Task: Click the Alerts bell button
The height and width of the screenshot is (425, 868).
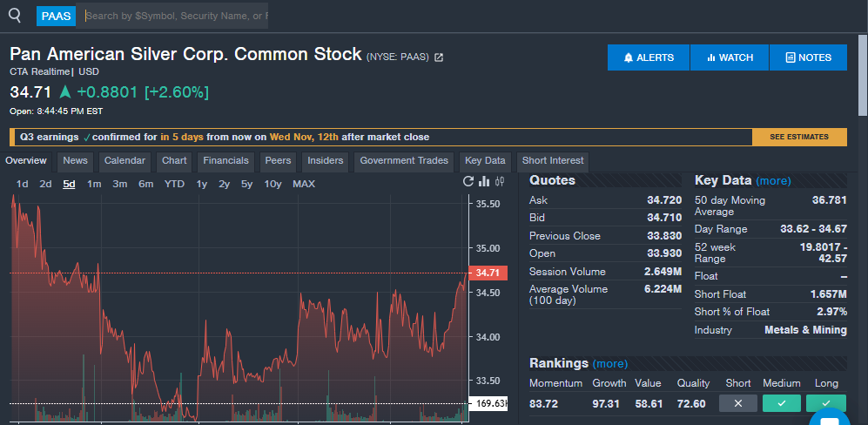Action: [649, 57]
